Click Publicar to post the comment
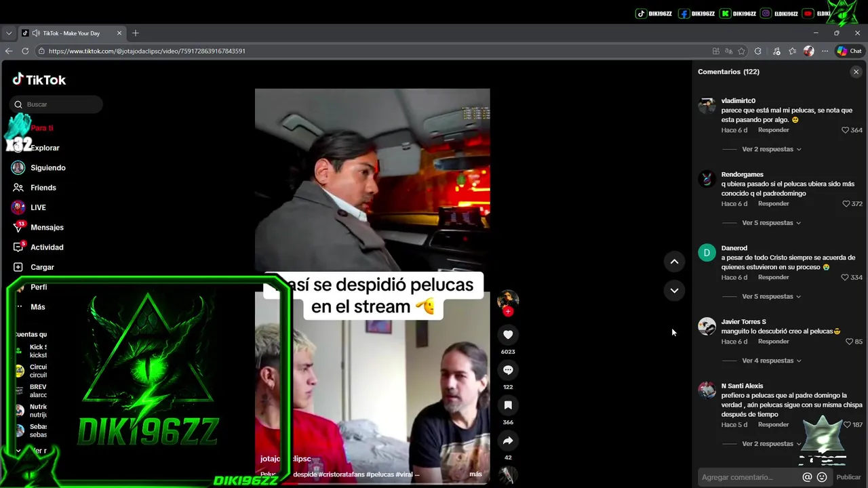Viewport: 868px width, 488px height. pyautogui.click(x=848, y=477)
